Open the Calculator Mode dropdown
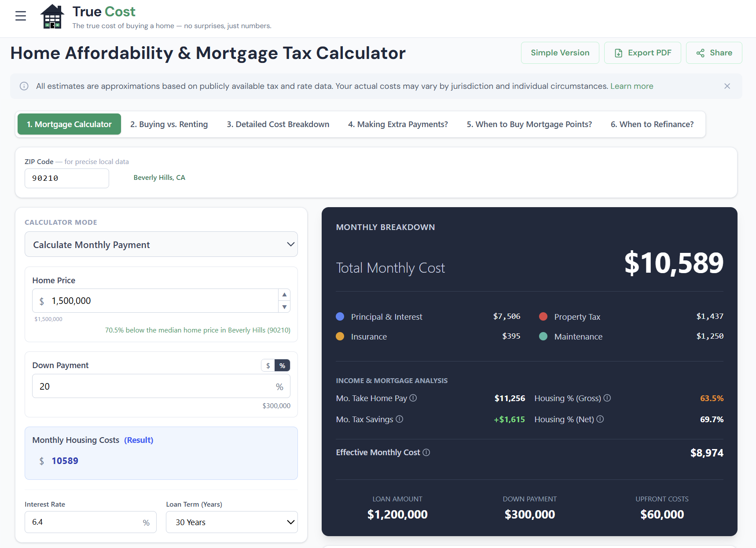This screenshot has height=548, width=756. click(161, 245)
